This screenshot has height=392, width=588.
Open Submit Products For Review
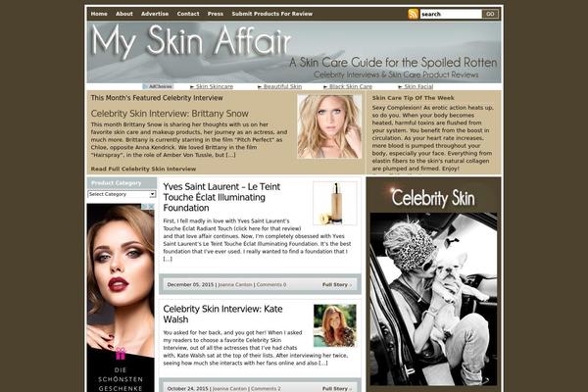click(x=271, y=14)
